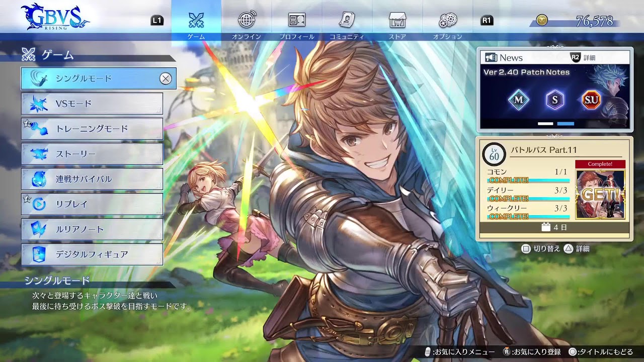Viewport: 644px width, 362px height.
Task: Click タイトルにもどる prompt
Action: click(601, 352)
